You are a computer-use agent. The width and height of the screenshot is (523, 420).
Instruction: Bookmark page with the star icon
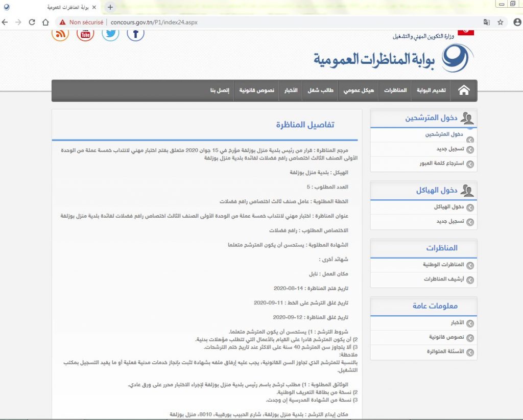tap(501, 22)
